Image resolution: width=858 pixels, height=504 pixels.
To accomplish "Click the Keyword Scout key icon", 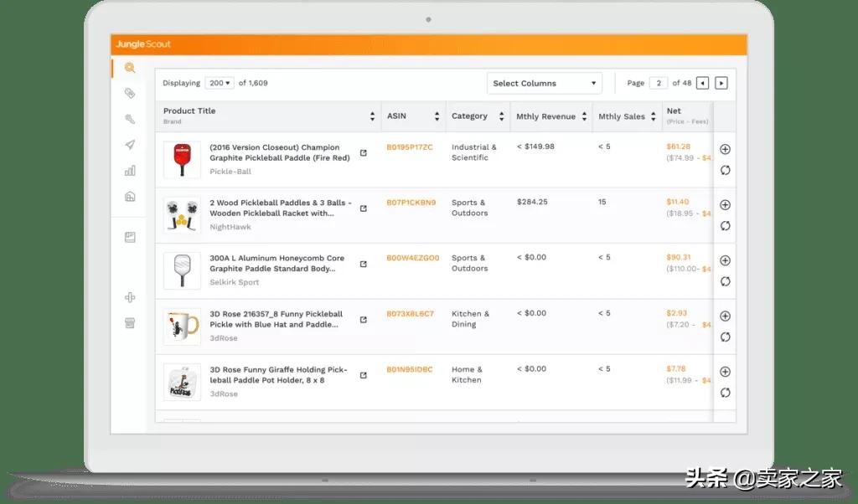I will pos(129,117).
